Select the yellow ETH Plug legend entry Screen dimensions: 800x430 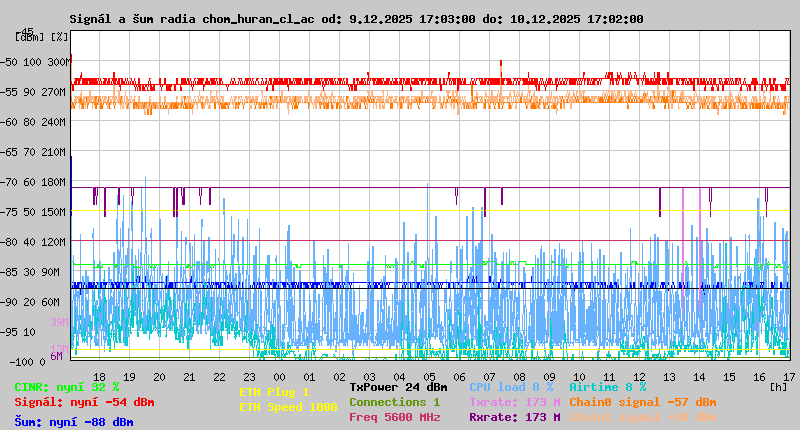click(x=274, y=392)
